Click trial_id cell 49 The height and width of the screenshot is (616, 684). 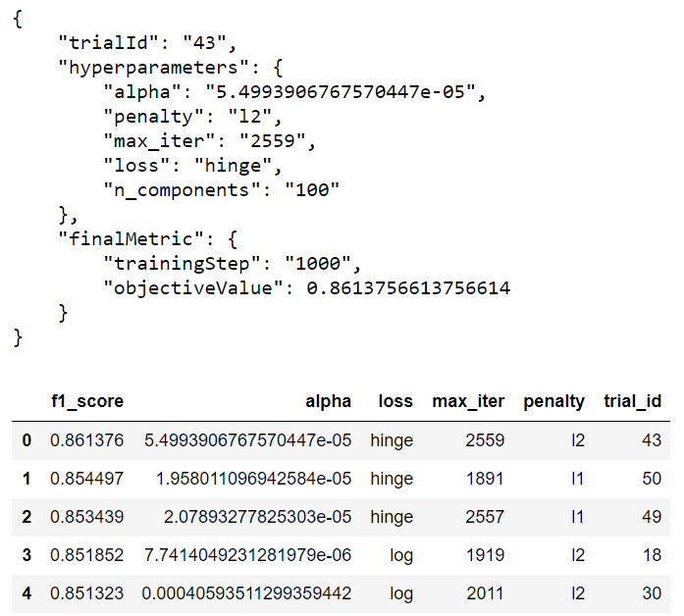pyautogui.click(x=652, y=517)
